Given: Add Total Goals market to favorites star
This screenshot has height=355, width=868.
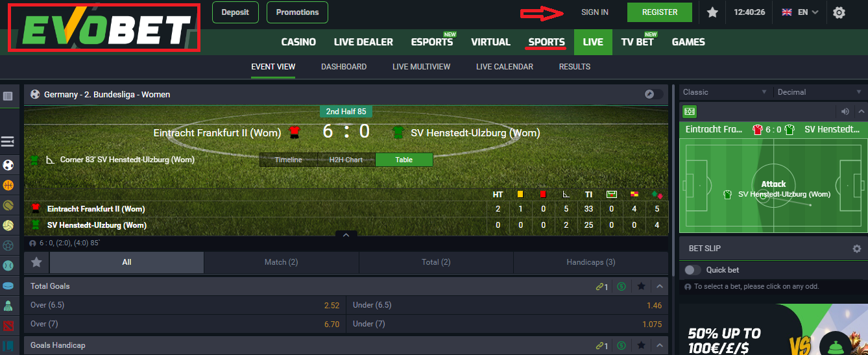Looking at the screenshot, I should click(x=641, y=286).
